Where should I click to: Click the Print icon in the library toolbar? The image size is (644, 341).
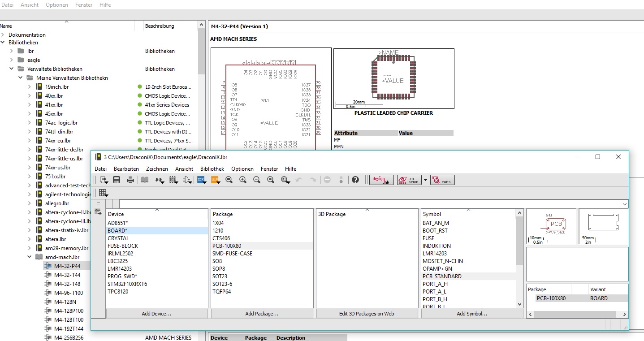(130, 180)
